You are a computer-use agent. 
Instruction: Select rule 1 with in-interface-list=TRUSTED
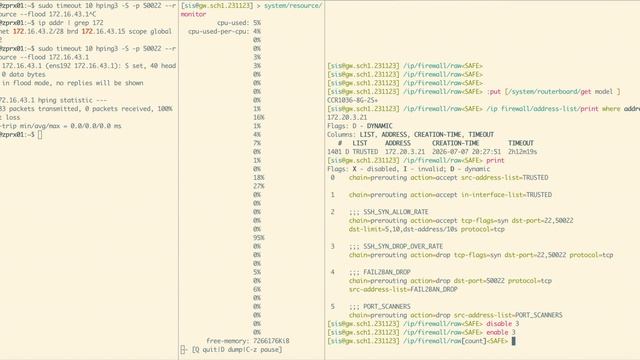441,195
